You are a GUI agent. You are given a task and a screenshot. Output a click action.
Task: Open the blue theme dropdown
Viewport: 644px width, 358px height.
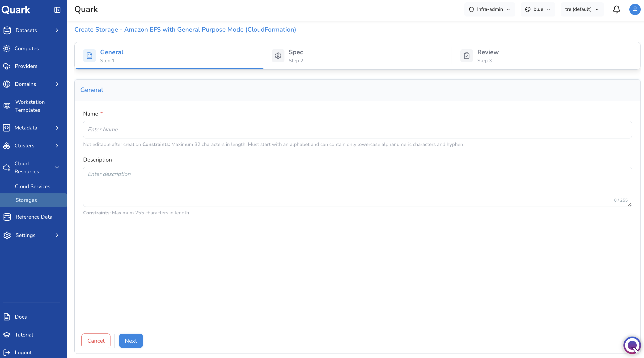(538, 9)
